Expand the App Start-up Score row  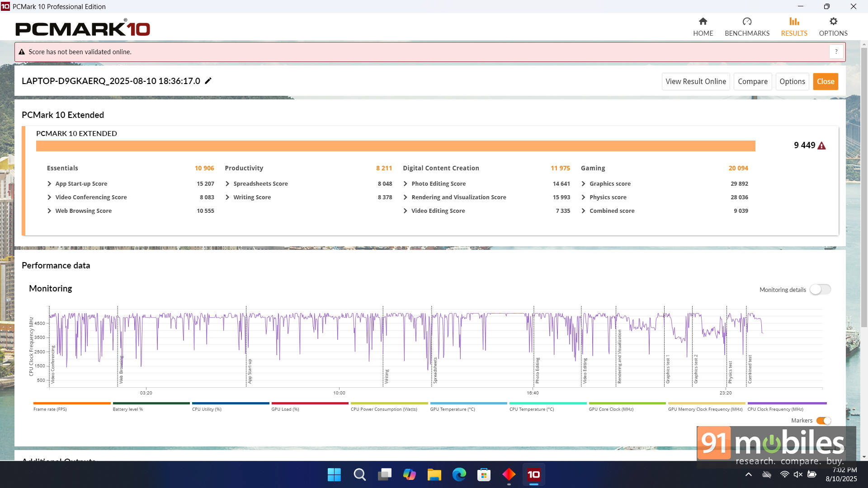tap(49, 184)
